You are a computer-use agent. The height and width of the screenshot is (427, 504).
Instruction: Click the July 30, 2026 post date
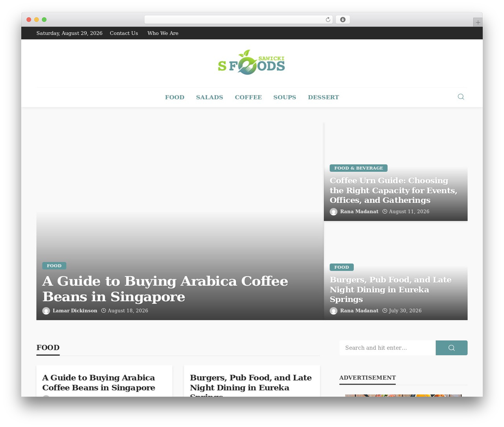[x=405, y=311]
